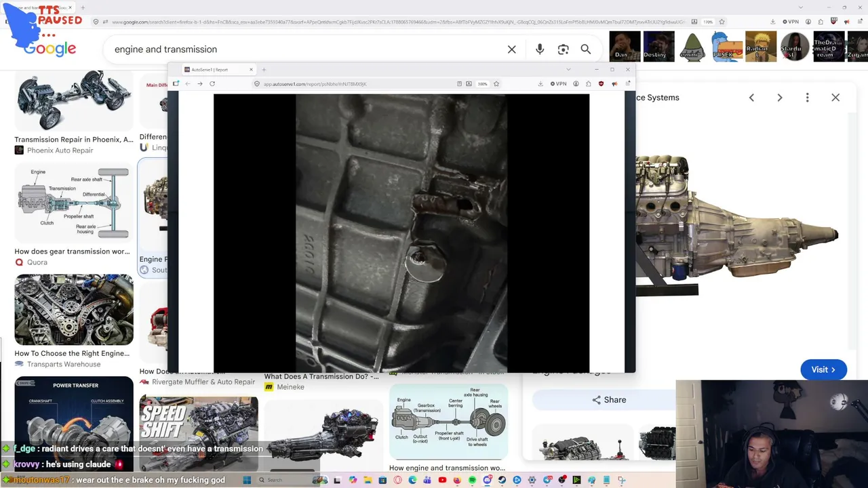Open the application menu in Google browser window

tap(859, 22)
